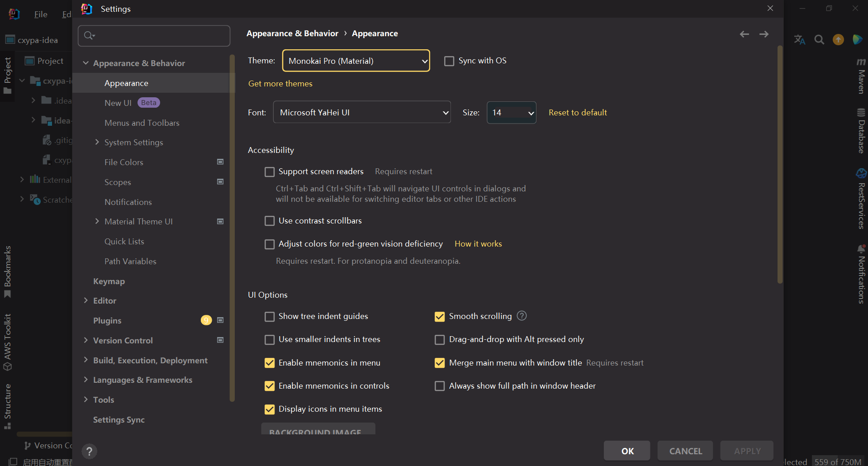
Task: Click the Appearance & Behavior breadcrumb
Action: [x=292, y=33]
